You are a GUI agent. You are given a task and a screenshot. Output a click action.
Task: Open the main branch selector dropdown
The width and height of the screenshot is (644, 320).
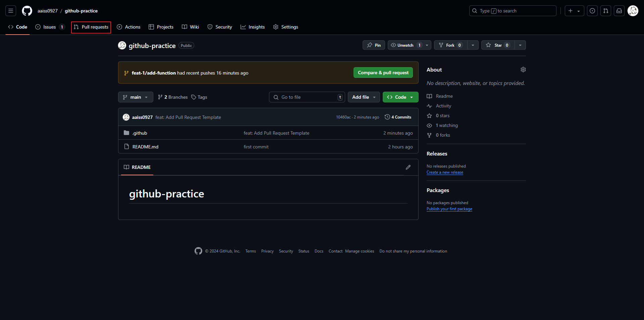[136, 97]
